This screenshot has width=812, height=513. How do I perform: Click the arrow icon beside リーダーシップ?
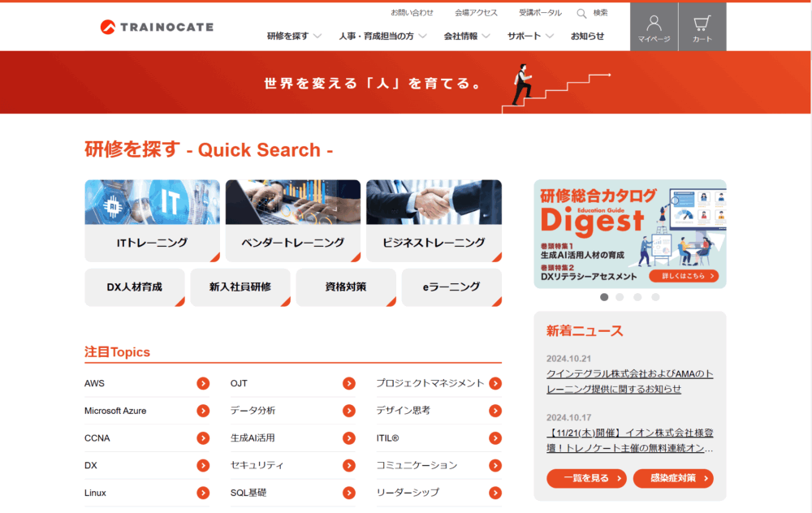(x=495, y=493)
